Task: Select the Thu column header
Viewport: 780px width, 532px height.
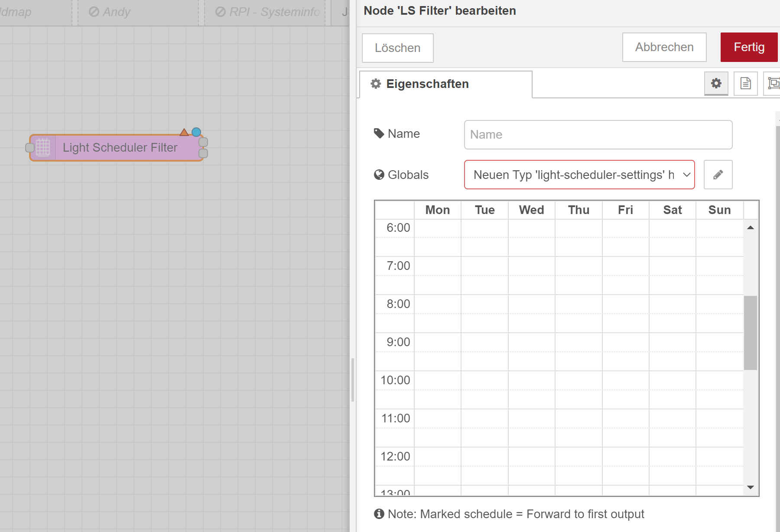Action: click(578, 210)
